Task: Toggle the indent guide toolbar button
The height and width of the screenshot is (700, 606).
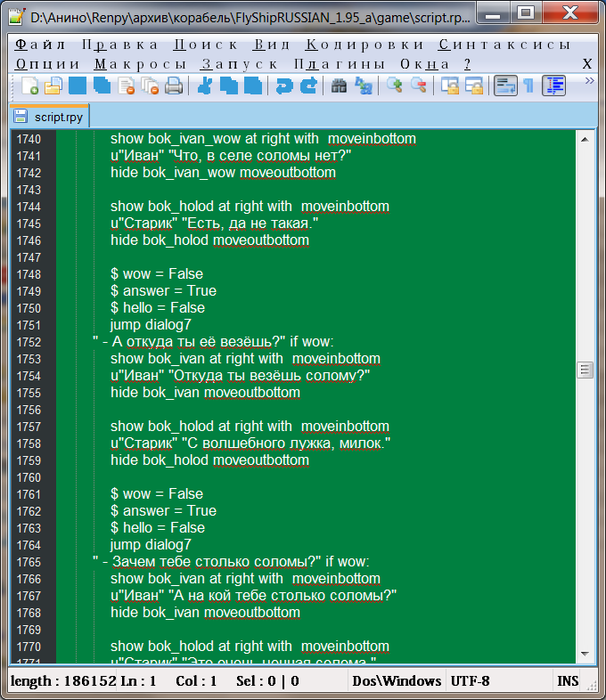Action: [x=554, y=85]
